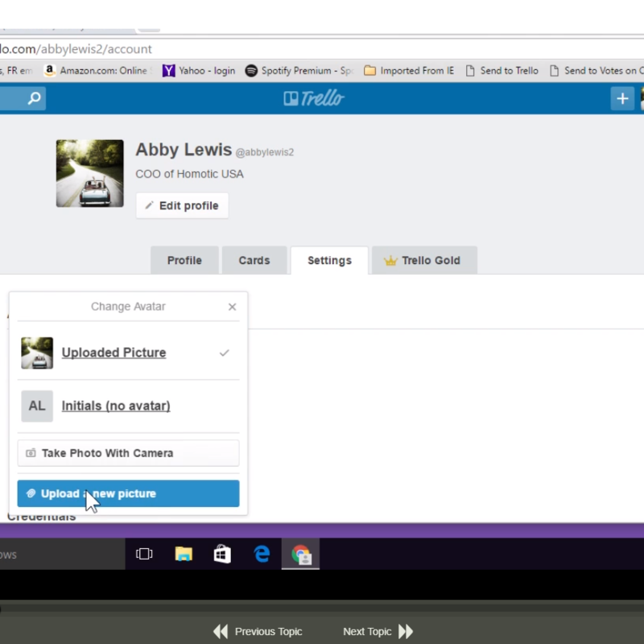This screenshot has width=644, height=644.
Task: Switch to the Cards tab
Action: [254, 260]
